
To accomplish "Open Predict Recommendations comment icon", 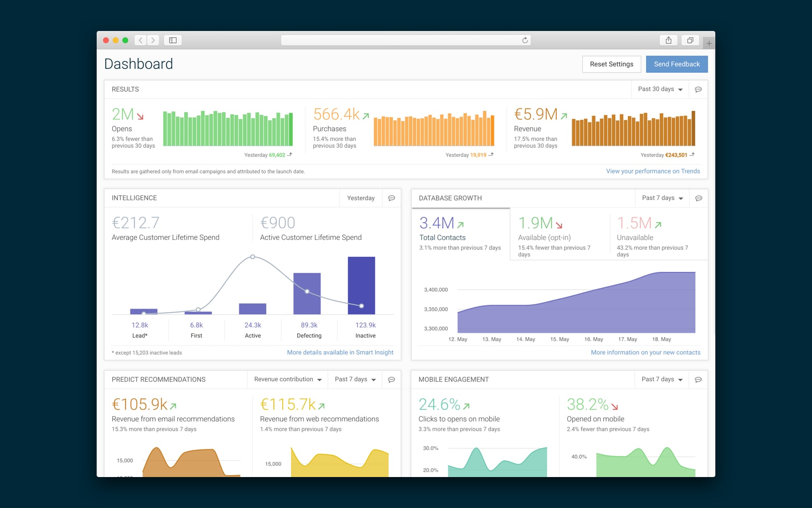I will tap(391, 380).
